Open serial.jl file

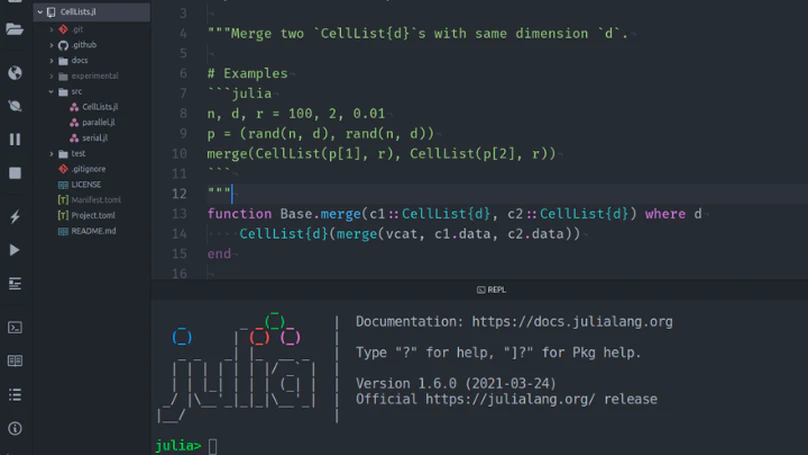(95, 138)
